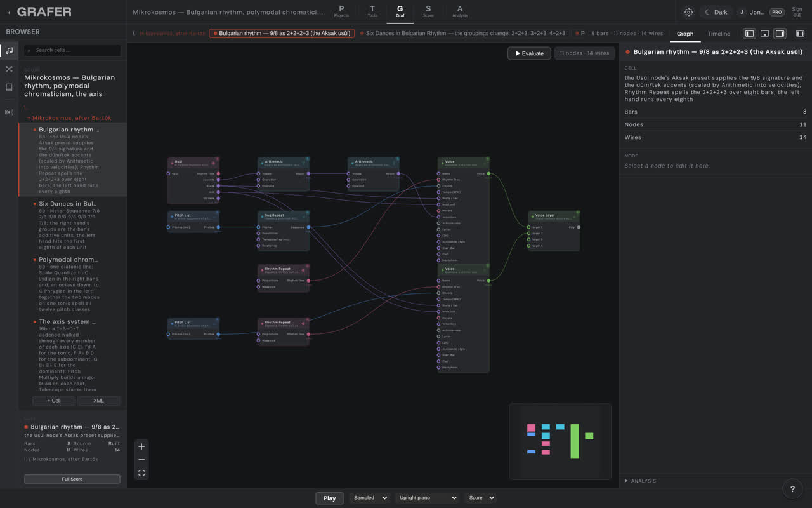Open the help question mark button
Screen dimensions: 812x508
(792, 489)
